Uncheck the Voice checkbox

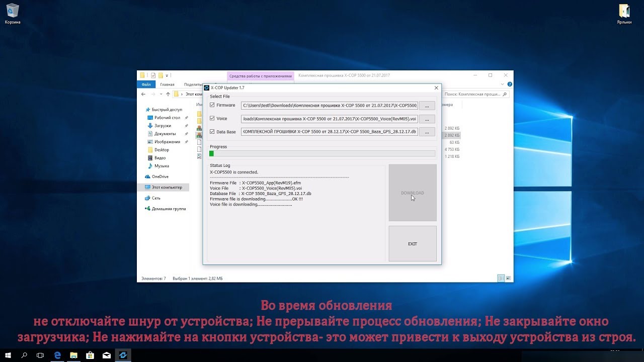pos(212,119)
